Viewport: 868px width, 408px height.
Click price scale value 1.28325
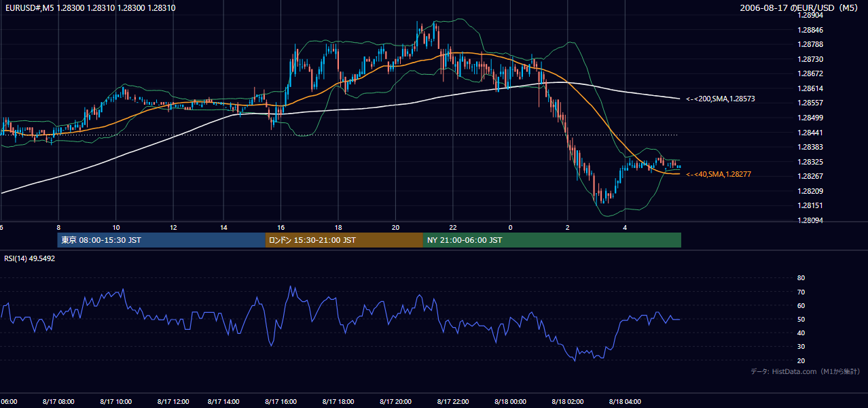(x=810, y=162)
